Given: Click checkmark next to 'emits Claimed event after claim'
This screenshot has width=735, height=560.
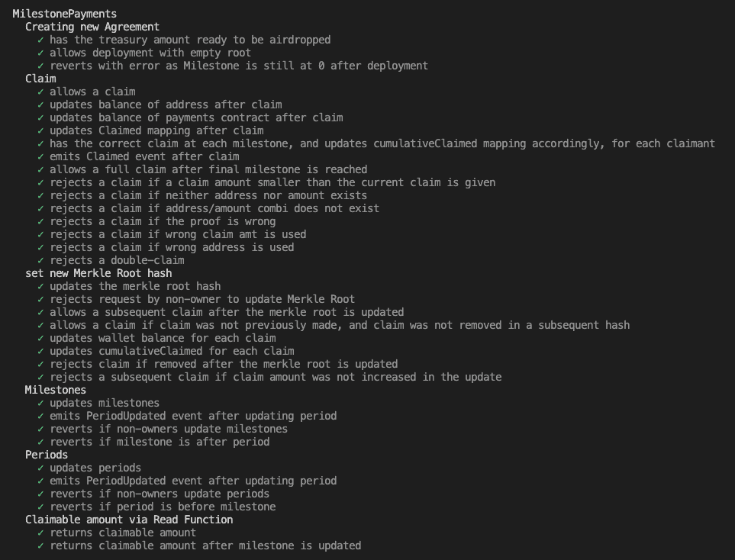Looking at the screenshot, I should coord(40,156).
